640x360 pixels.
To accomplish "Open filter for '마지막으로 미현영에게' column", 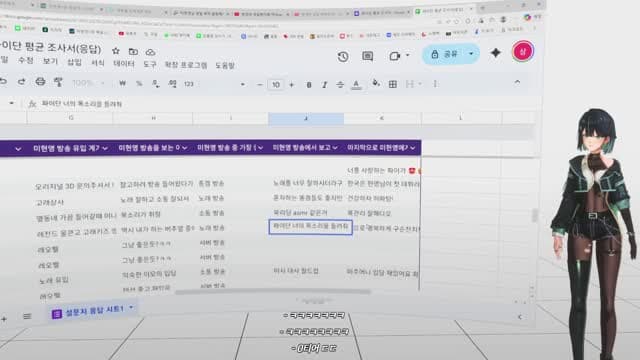I will pyautogui.click(x=413, y=148).
